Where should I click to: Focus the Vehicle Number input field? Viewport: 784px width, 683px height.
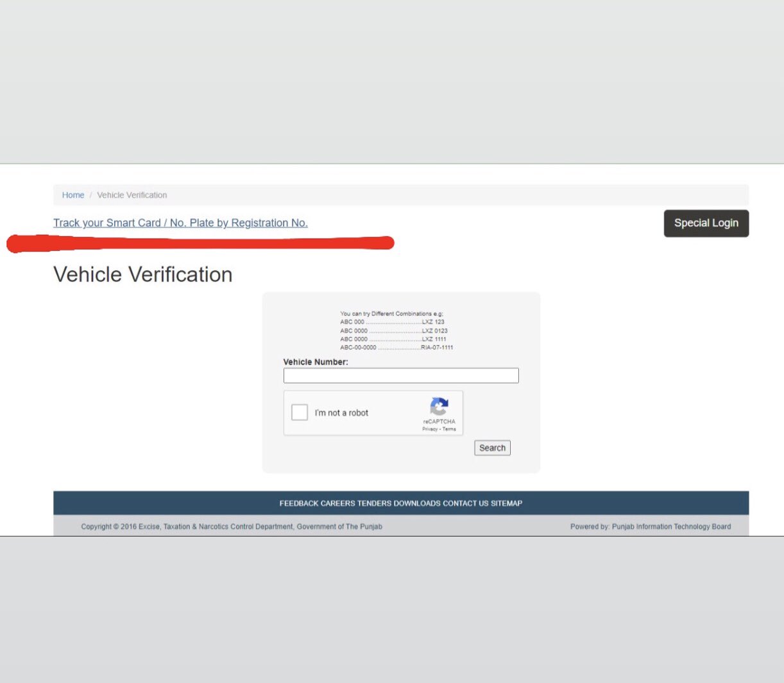coord(401,375)
